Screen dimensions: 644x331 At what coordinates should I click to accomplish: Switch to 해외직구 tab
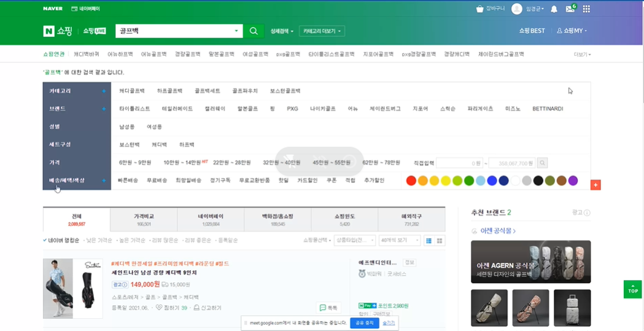point(411,220)
